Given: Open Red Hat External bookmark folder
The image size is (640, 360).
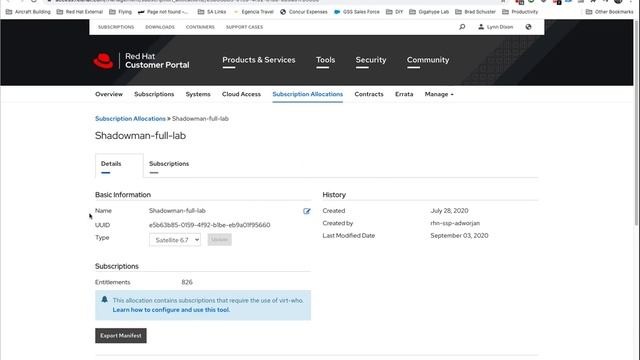Looking at the screenshot, I should coord(80,12).
